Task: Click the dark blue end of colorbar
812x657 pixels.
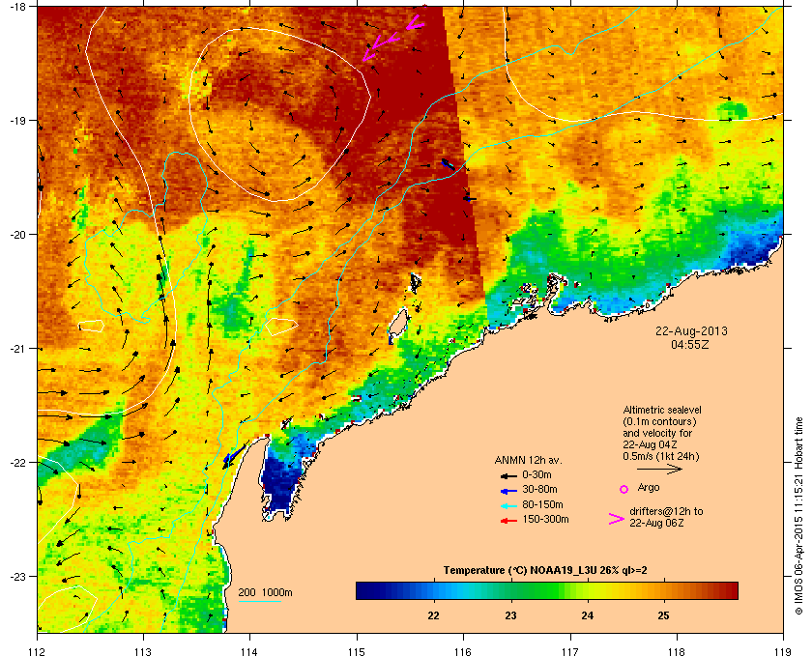Action: [365, 590]
